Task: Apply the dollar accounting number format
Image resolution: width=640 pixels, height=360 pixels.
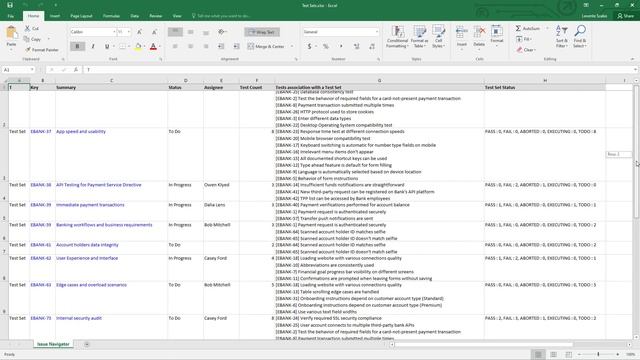Action: [x=309, y=47]
